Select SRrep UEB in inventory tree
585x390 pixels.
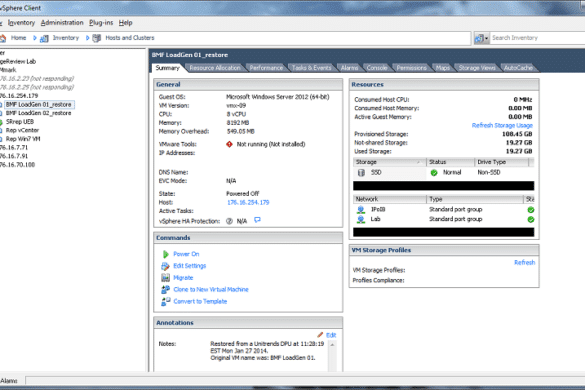20,122
